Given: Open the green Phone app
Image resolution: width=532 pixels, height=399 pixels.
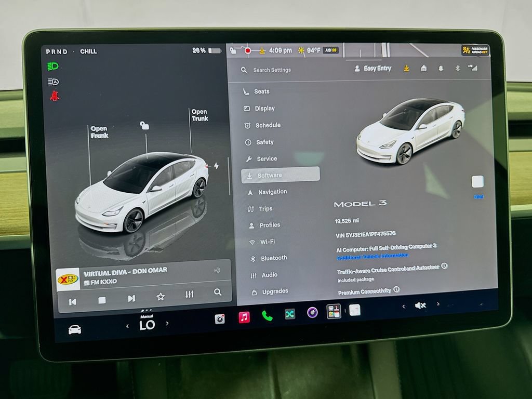Looking at the screenshot, I should pyautogui.click(x=267, y=316).
